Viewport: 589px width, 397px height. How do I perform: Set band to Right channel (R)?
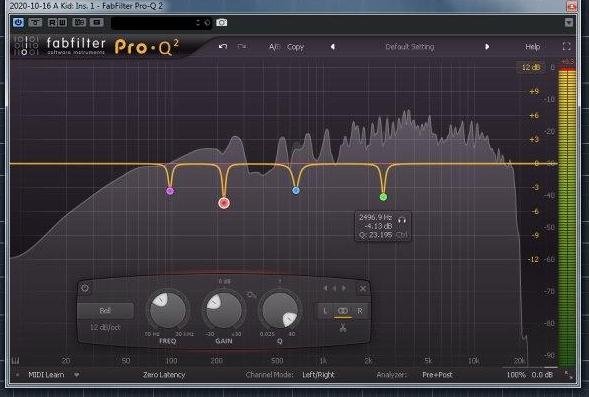(x=360, y=311)
